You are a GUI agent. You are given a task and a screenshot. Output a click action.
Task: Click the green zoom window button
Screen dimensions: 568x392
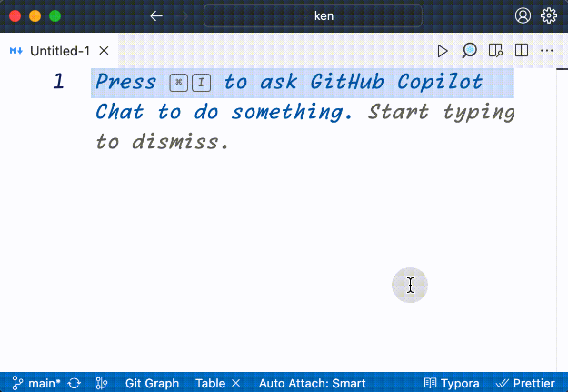pyautogui.click(x=55, y=16)
